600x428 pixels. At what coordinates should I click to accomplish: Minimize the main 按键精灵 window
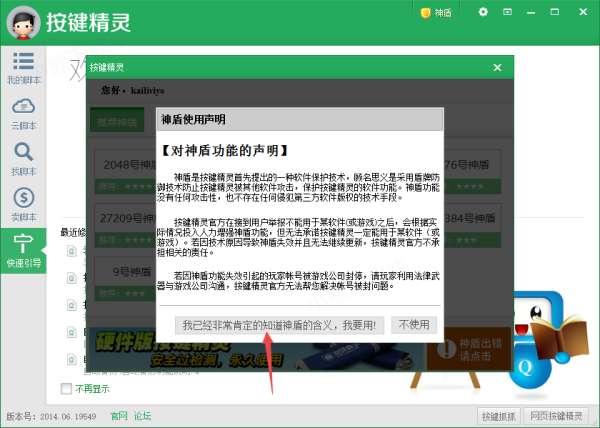(x=531, y=12)
